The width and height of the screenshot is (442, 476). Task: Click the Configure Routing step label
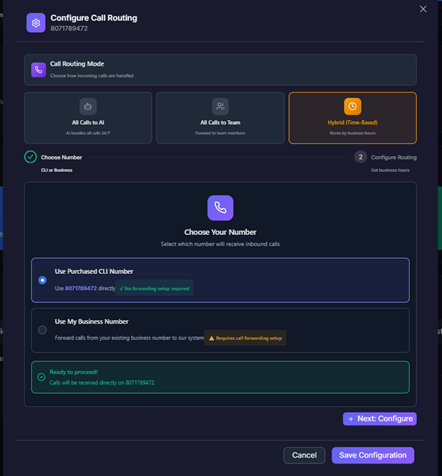coord(394,157)
